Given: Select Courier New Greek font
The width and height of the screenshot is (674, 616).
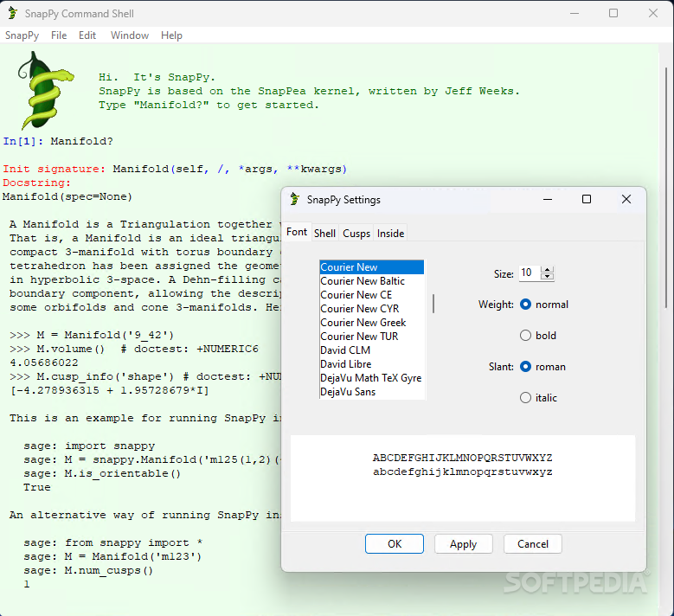Looking at the screenshot, I should pyautogui.click(x=372, y=323).
